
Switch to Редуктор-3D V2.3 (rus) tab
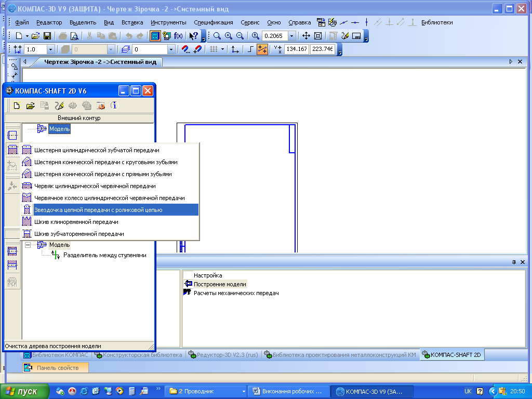[223, 355]
